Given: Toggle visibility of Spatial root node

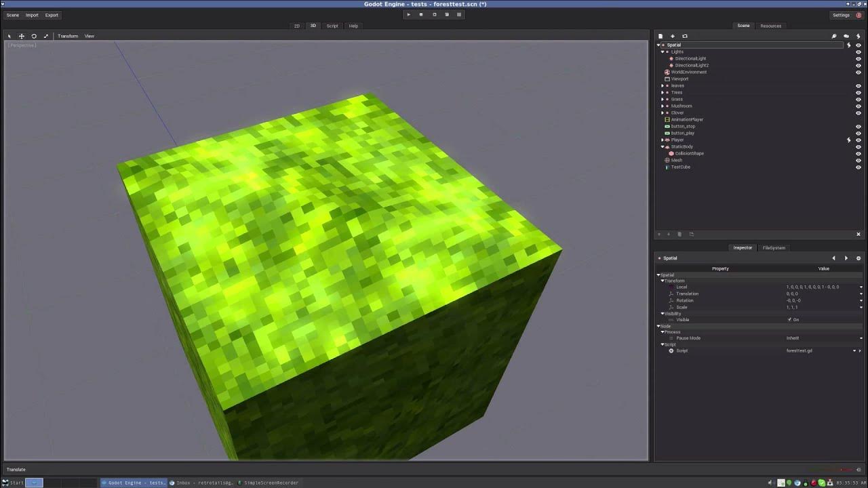Looking at the screenshot, I should [859, 45].
